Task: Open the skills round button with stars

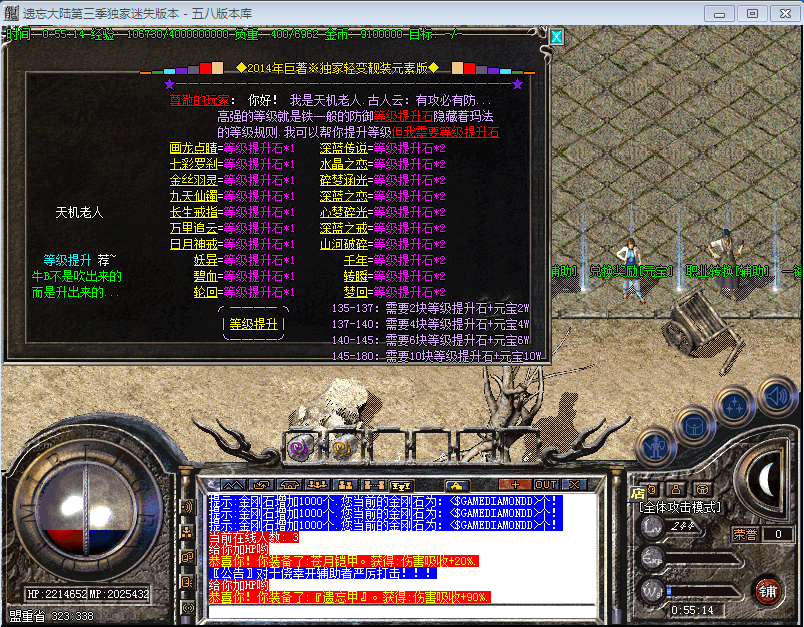Action: [735, 406]
